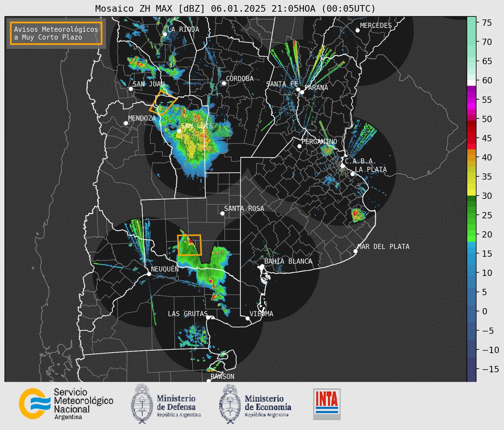The image size is (504, 430).
Task: Click the 30 label on the color scale
Action: pos(487,196)
